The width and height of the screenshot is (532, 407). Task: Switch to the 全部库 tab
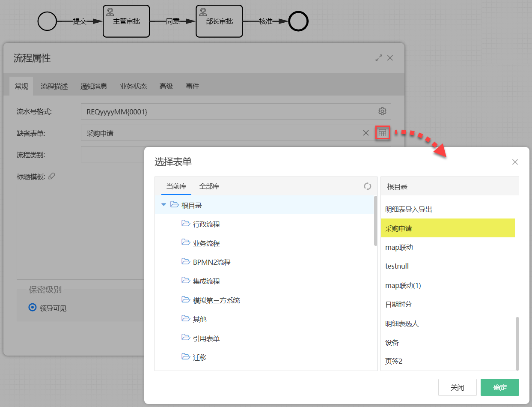tap(209, 187)
